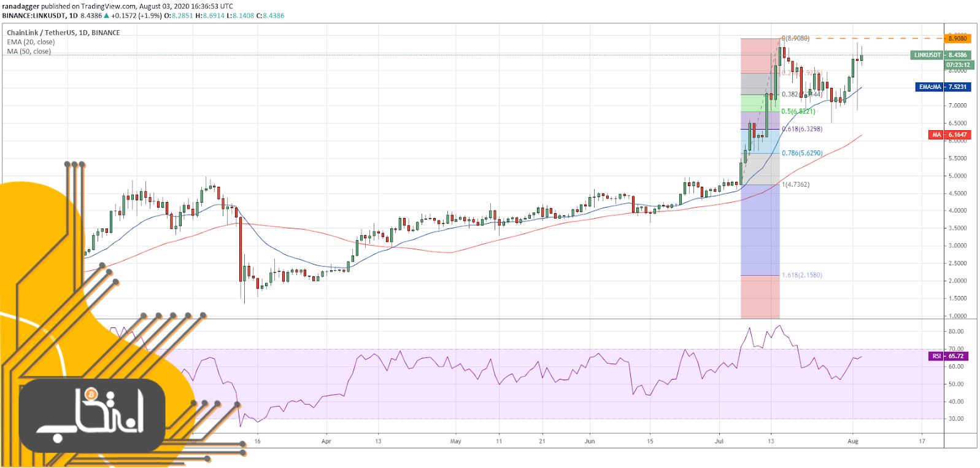Click the 'TradingView.com' text in the header

coord(109,6)
